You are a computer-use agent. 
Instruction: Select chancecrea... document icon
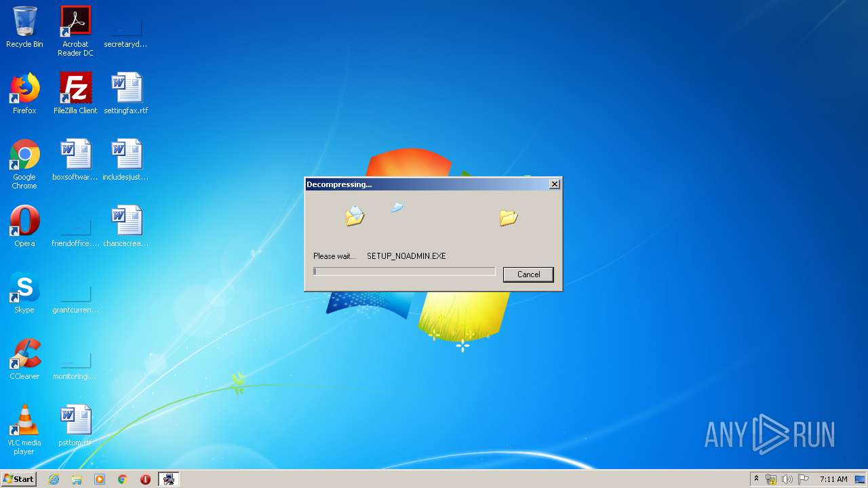point(125,226)
